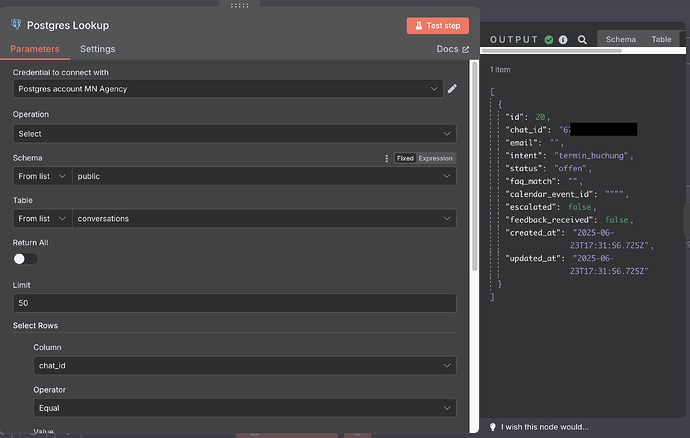This screenshot has width=690, height=438.
Task: Open the Schema options three-dot menu
Action: coord(386,158)
